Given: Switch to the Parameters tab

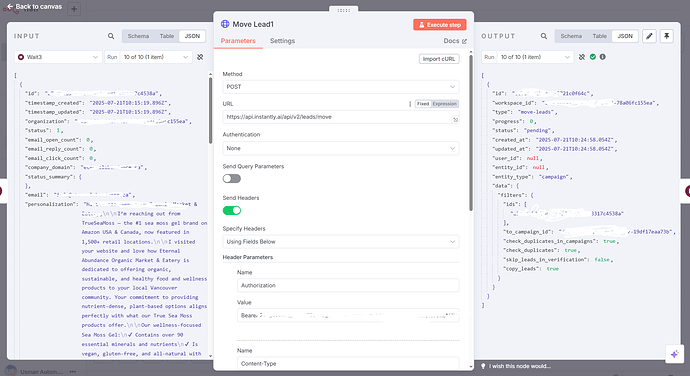Looking at the screenshot, I should (238, 41).
